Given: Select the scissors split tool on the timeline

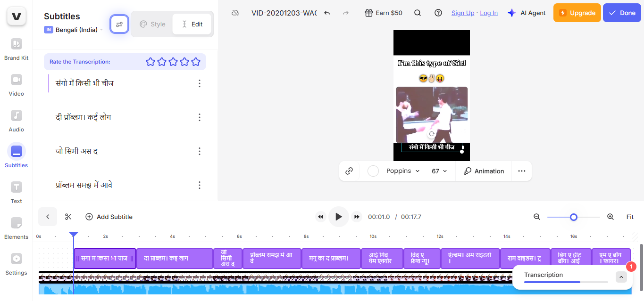Looking at the screenshot, I should [x=68, y=217].
